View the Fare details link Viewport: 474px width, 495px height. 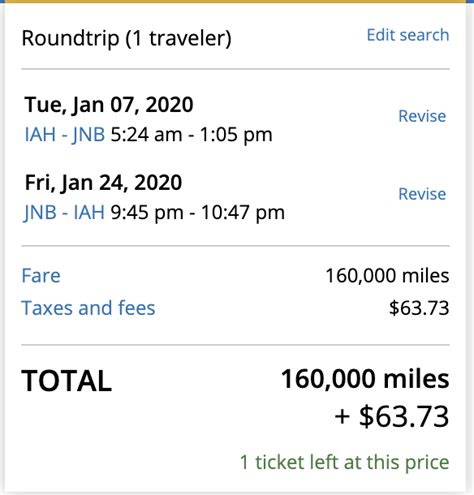click(41, 276)
